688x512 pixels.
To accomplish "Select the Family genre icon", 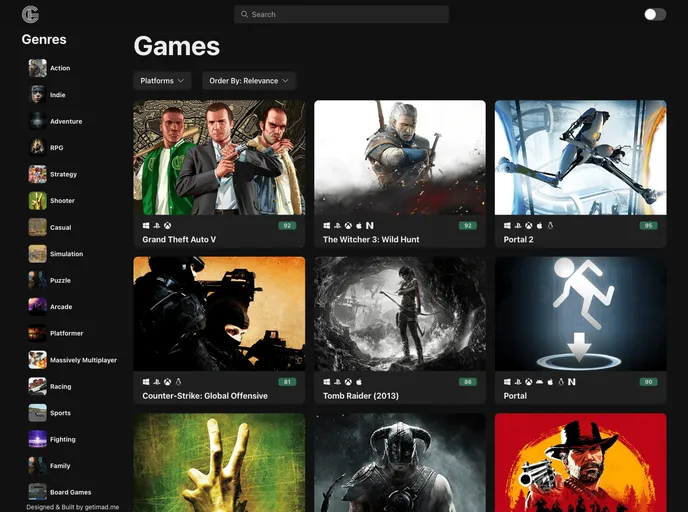I will coord(38,465).
